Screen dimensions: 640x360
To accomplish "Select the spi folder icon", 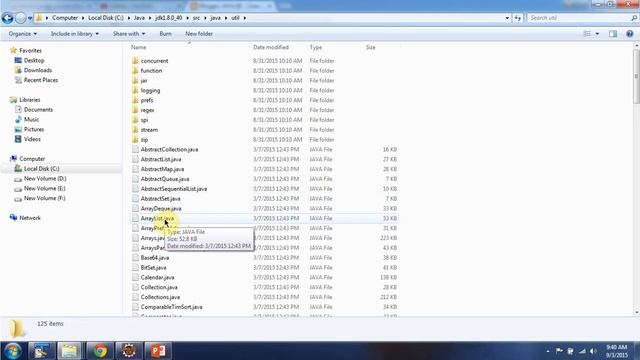I will (x=136, y=120).
